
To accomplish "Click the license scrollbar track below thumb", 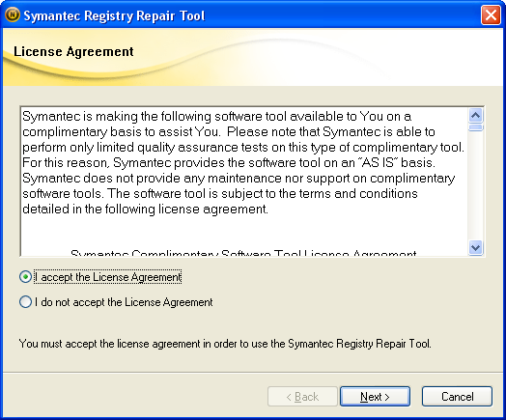I will tap(476, 185).
